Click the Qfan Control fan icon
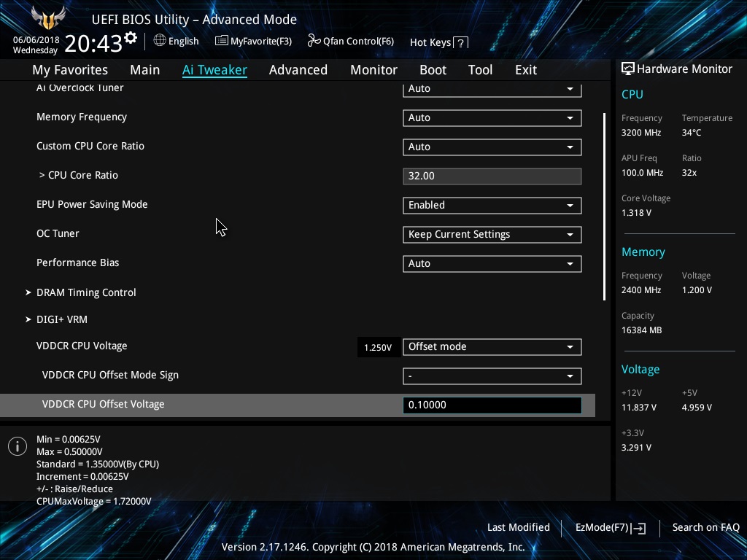Image resolution: width=747 pixels, height=560 pixels. coord(314,41)
